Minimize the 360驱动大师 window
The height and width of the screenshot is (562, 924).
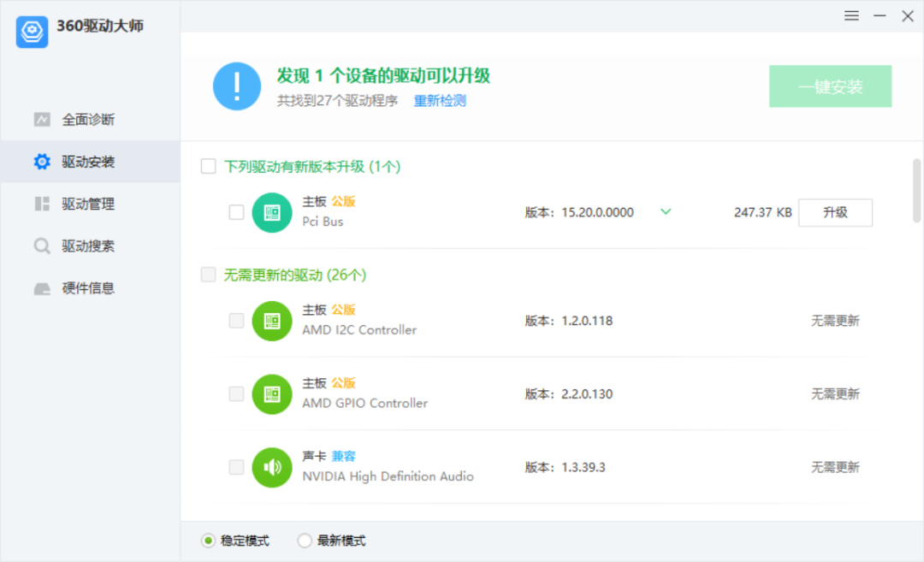click(880, 16)
